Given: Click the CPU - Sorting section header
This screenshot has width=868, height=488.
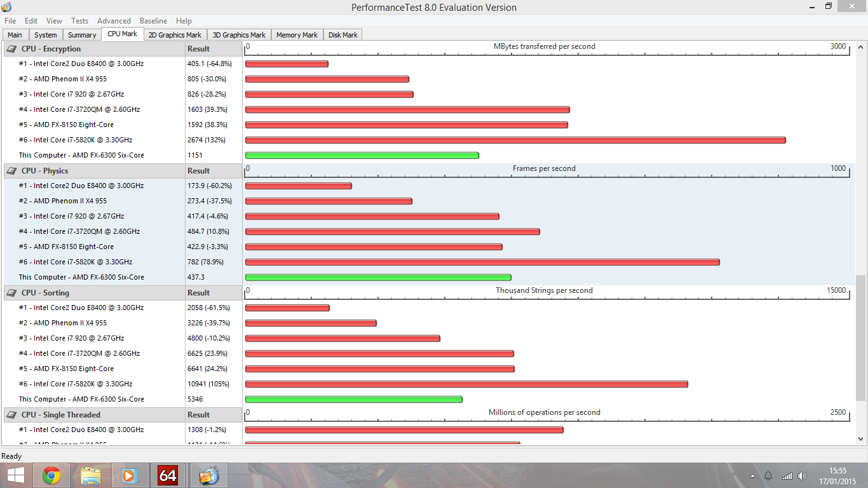Looking at the screenshot, I should coord(45,292).
